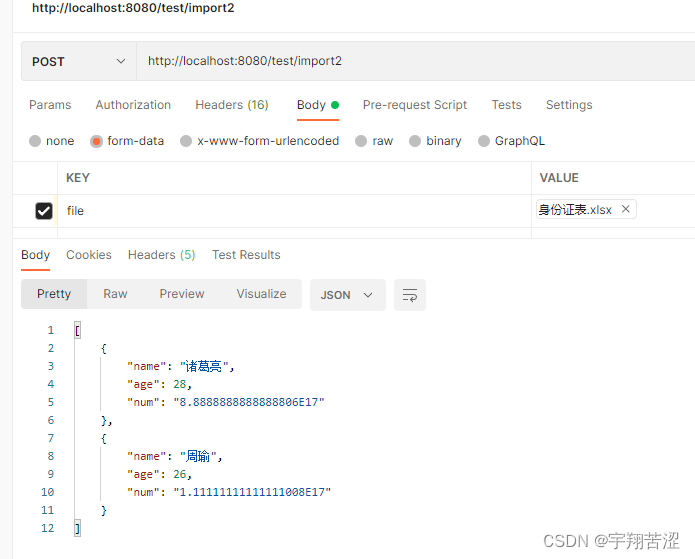Click the request title URL text
The height and width of the screenshot is (559, 695).
pos(133,8)
